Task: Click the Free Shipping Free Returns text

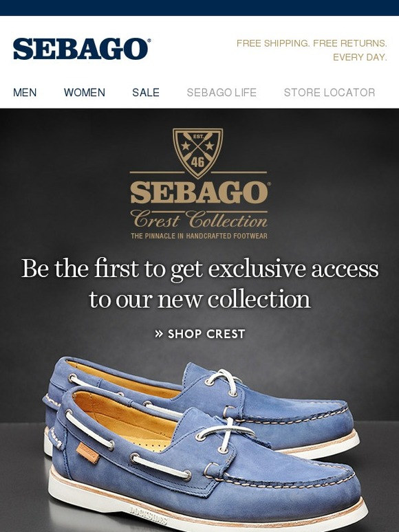Action: (312, 50)
